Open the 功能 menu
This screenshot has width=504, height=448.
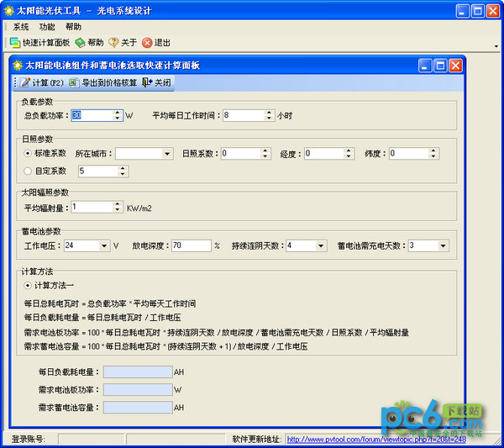point(47,27)
